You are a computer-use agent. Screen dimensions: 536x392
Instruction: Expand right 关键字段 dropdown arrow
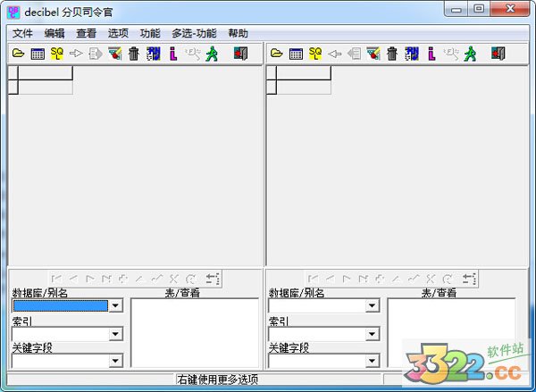tap(373, 361)
